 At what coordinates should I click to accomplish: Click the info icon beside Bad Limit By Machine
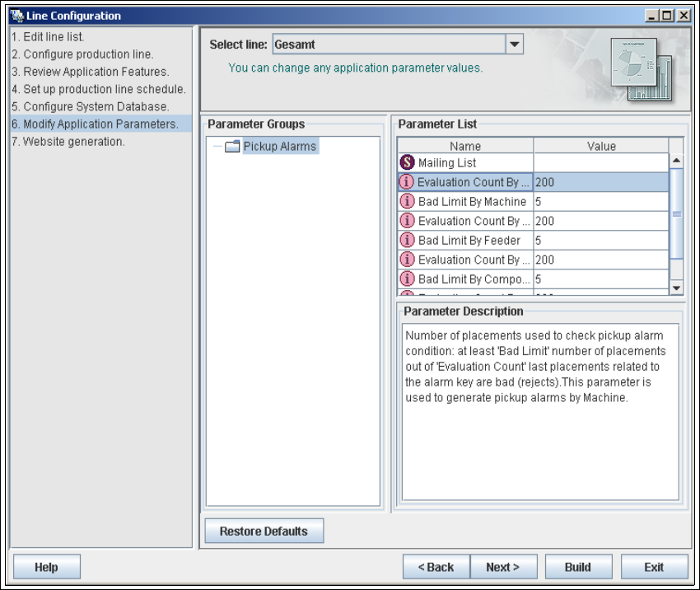pos(407,201)
